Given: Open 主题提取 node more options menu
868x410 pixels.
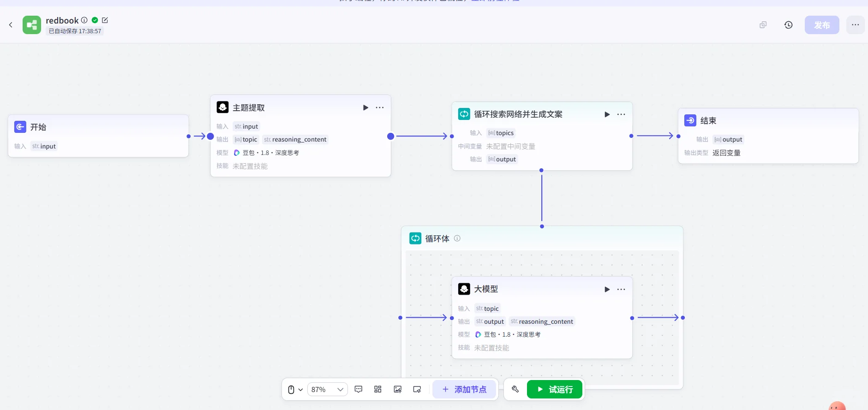Looking at the screenshot, I should tap(380, 107).
